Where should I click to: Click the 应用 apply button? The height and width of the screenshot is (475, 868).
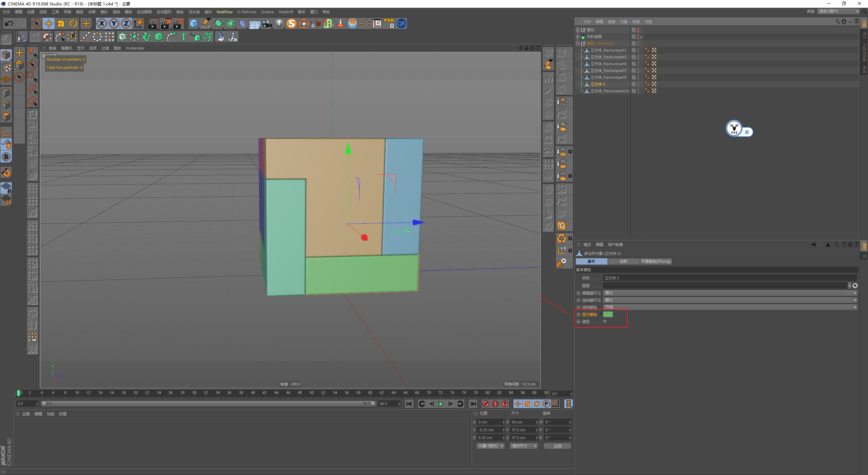click(557, 446)
